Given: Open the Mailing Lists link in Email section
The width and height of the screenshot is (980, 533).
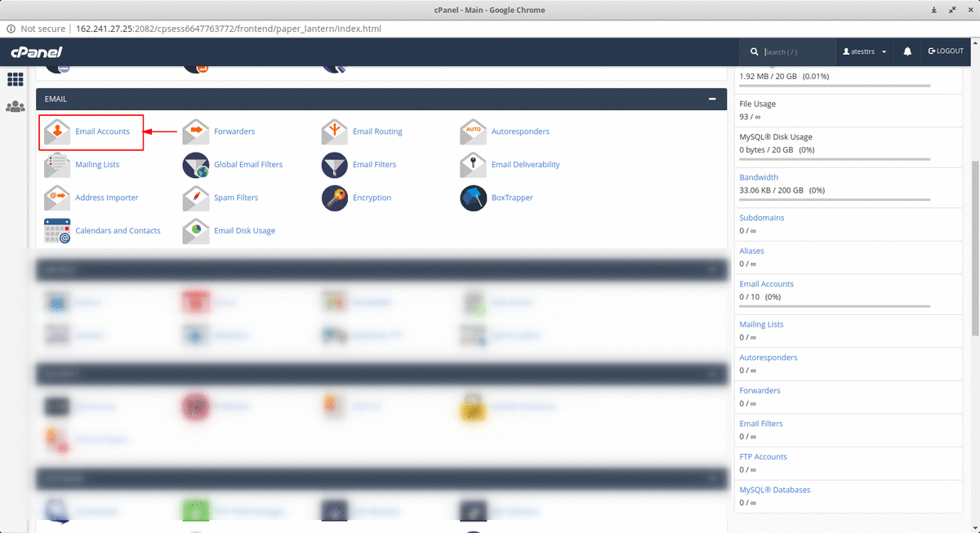Looking at the screenshot, I should (x=97, y=165).
